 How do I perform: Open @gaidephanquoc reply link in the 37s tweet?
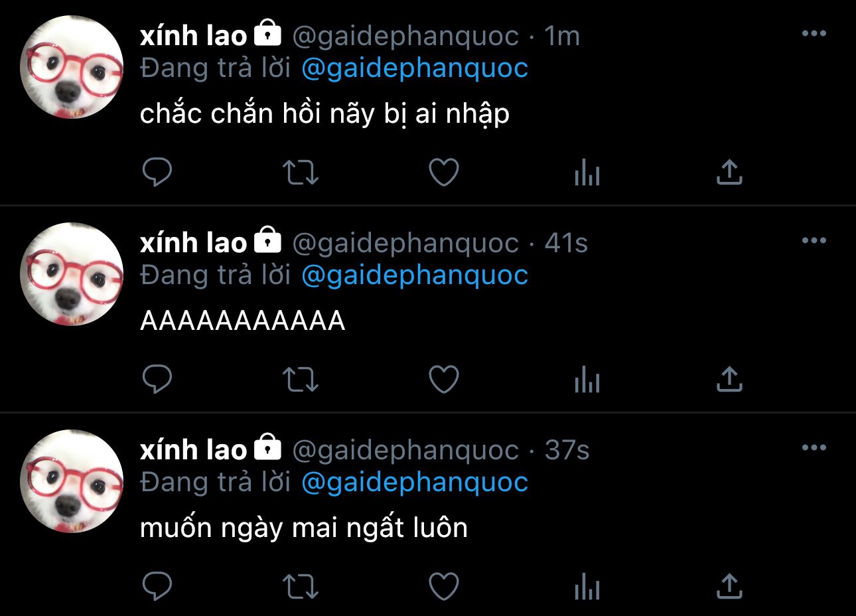click(x=415, y=483)
